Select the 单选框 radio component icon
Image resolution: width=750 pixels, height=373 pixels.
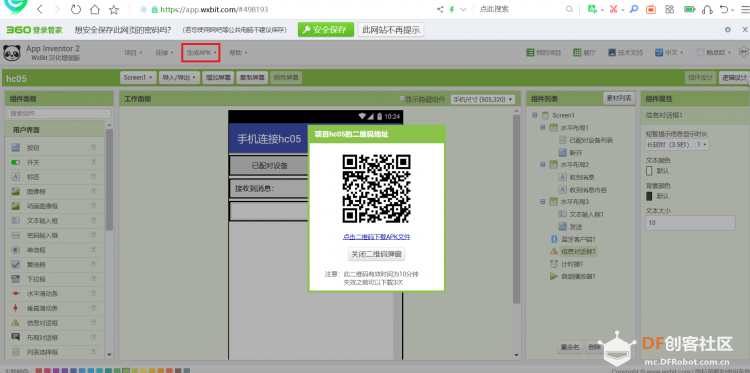pyautogui.click(x=16, y=250)
